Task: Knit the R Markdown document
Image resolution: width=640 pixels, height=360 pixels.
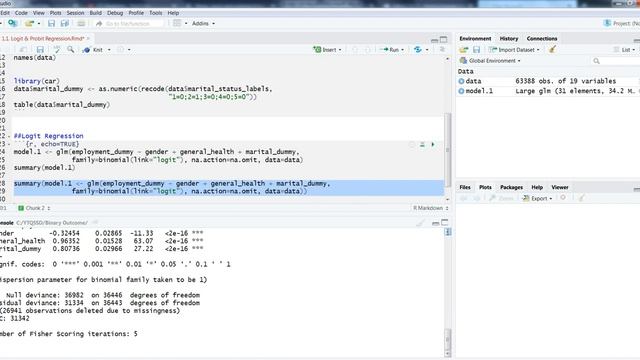Action: (x=93, y=49)
